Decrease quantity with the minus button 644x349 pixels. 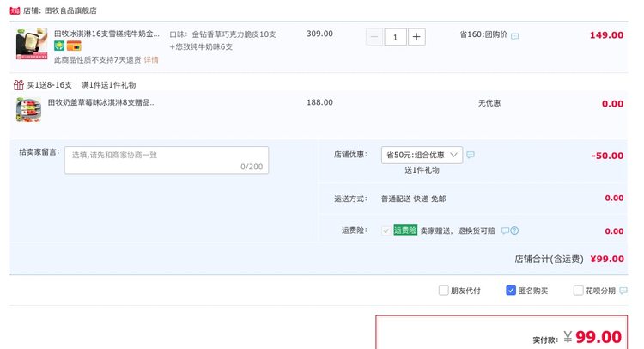point(374,37)
